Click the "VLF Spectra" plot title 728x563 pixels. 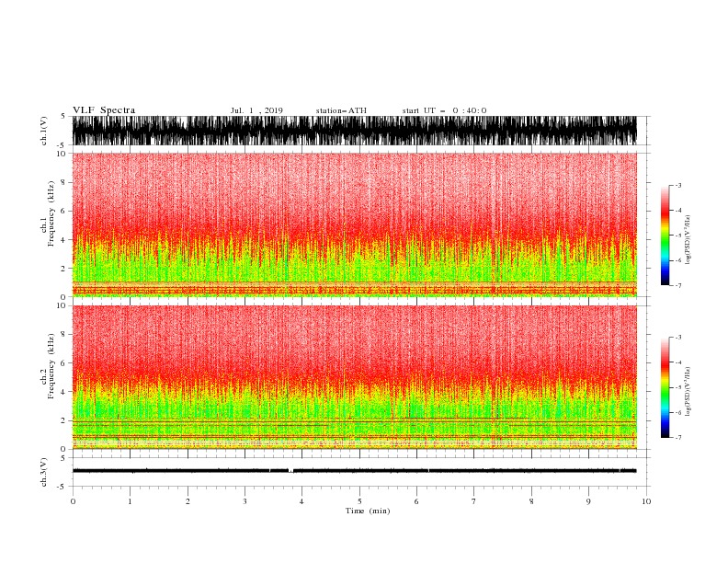104,110
